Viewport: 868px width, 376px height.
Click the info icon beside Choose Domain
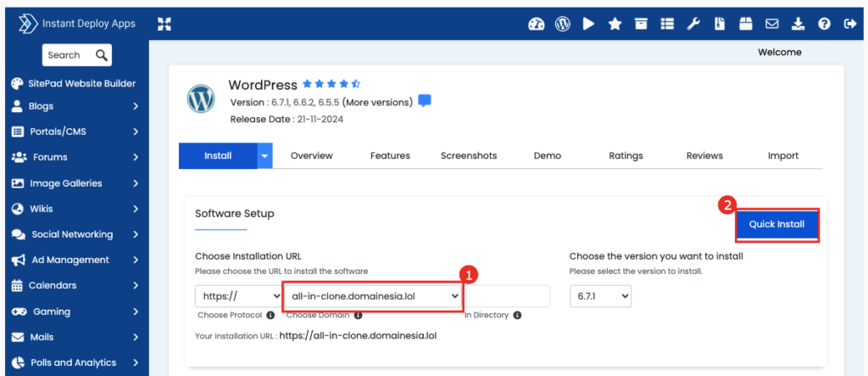[x=359, y=315]
